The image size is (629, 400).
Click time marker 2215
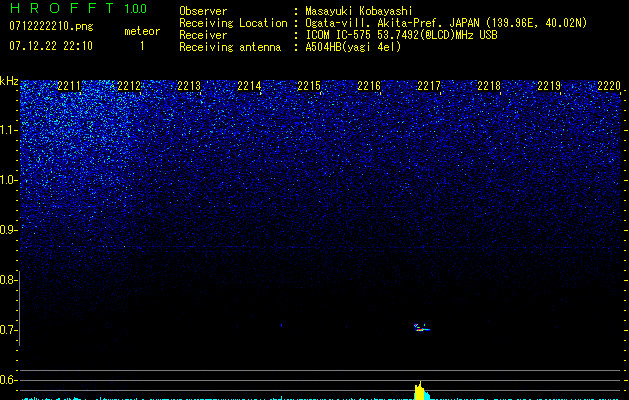[309, 86]
